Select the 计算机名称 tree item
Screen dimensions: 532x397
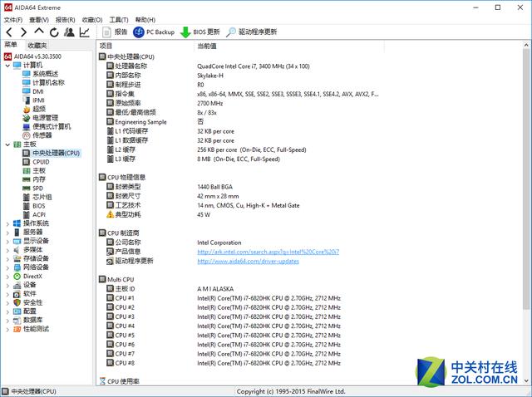click(44, 82)
